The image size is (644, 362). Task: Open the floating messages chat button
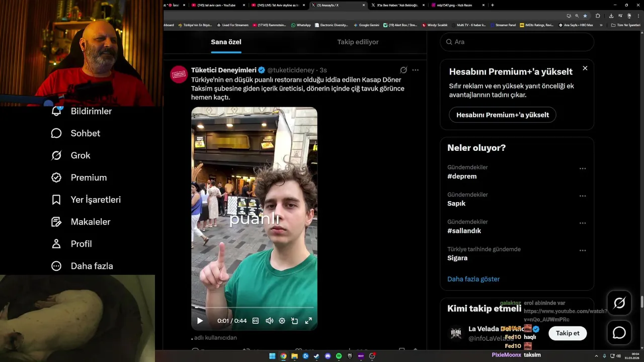click(x=619, y=333)
